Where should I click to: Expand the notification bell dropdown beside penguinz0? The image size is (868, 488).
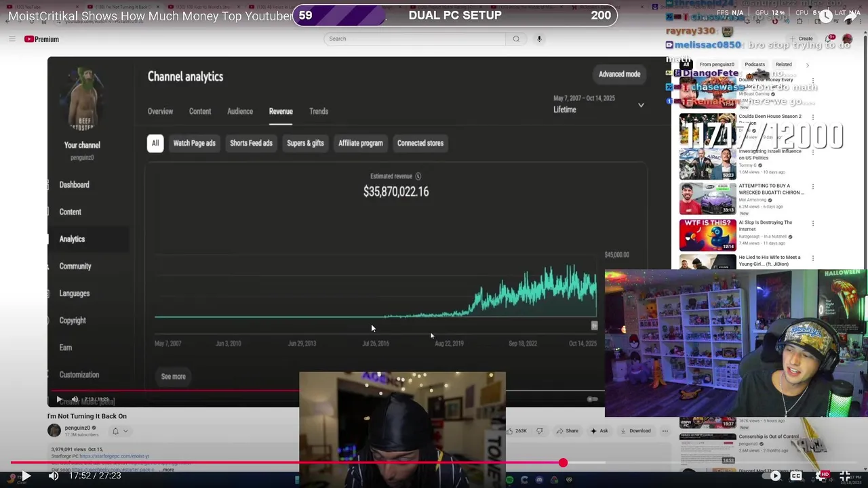pyautogui.click(x=120, y=431)
